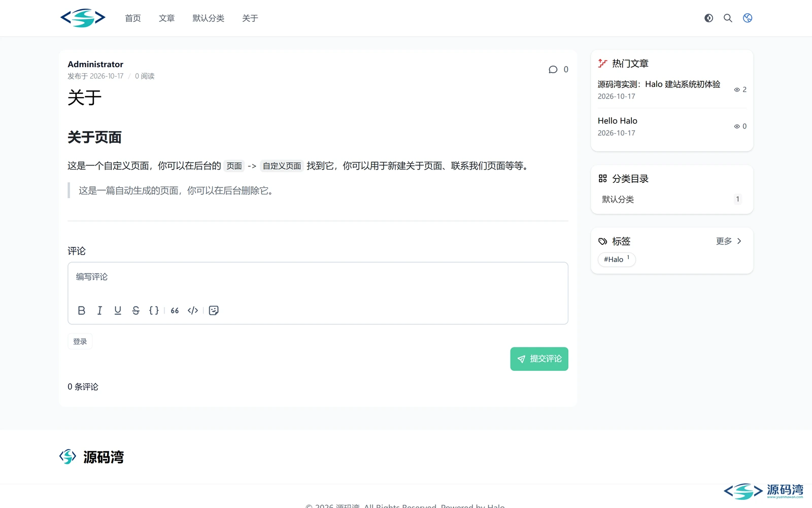Toggle dark mode theme icon
This screenshot has height=508, width=812.
tap(708, 18)
